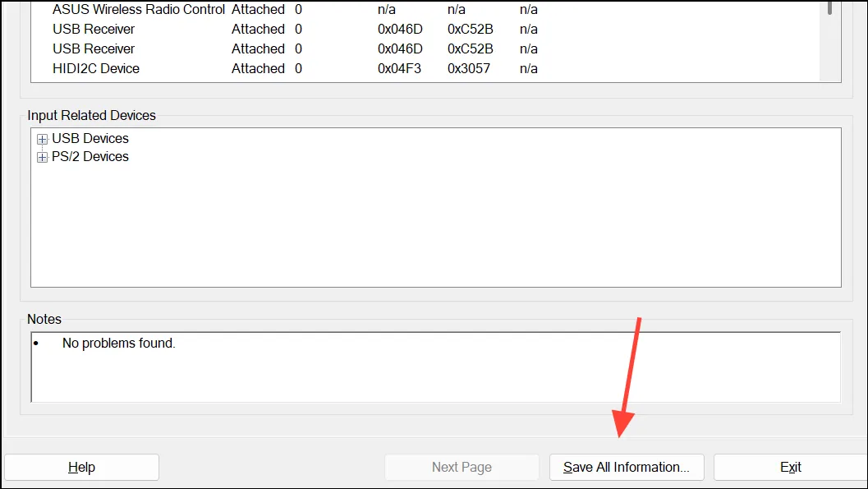
Task: Click Save All Information button
Action: [626, 468]
